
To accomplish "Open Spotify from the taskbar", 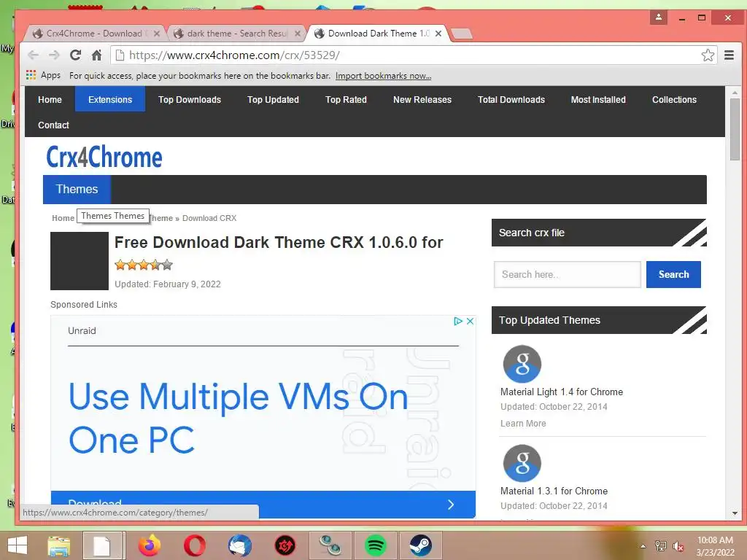I will [376, 545].
